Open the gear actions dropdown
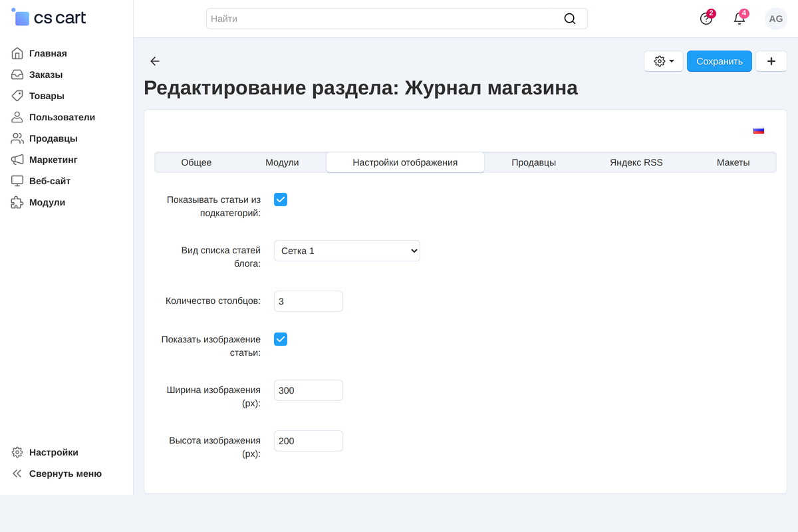 664,61
